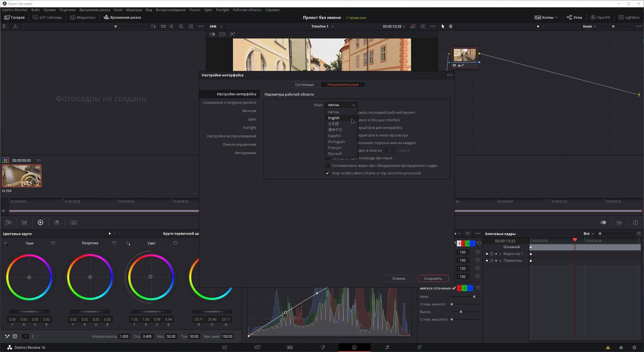This screenshot has width=644, height=352.
Task: Open Файл menu
Action: click(x=35, y=10)
